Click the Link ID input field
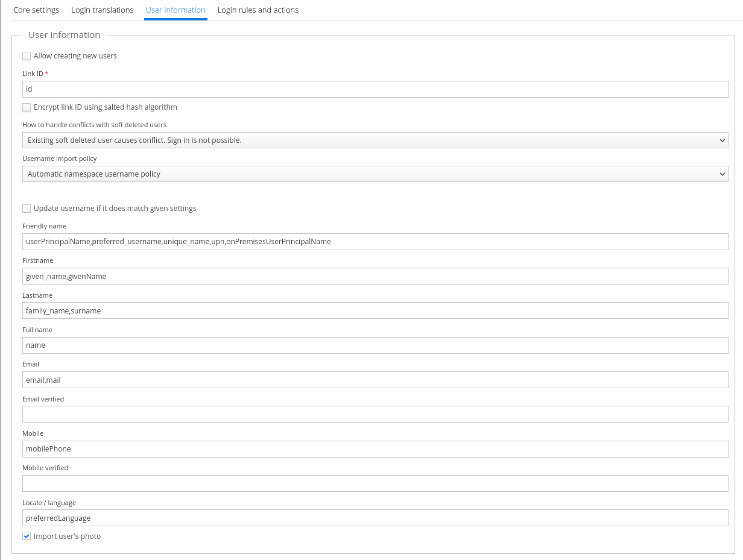This screenshot has height=560, width=743. point(375,89)
